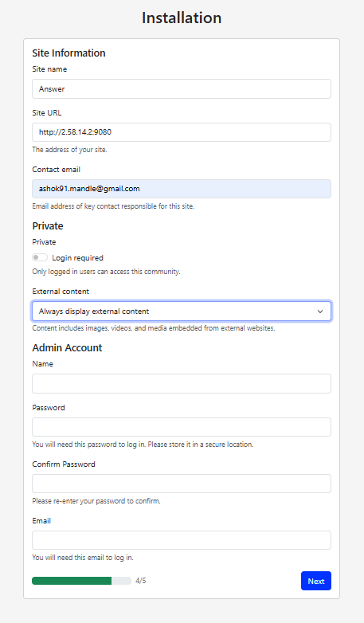Click the admin Email input field
364x623 pixels.
[182, 540]
